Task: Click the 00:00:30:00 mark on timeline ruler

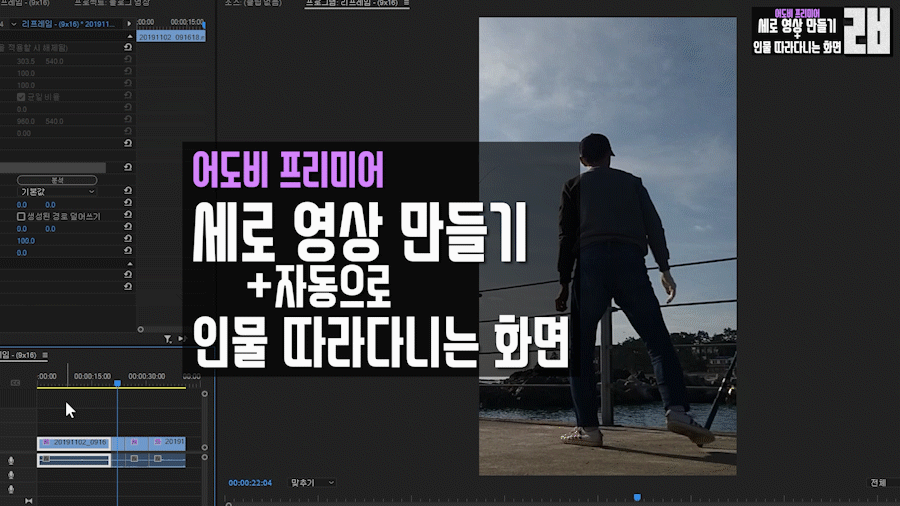Action: coord(146,376)
